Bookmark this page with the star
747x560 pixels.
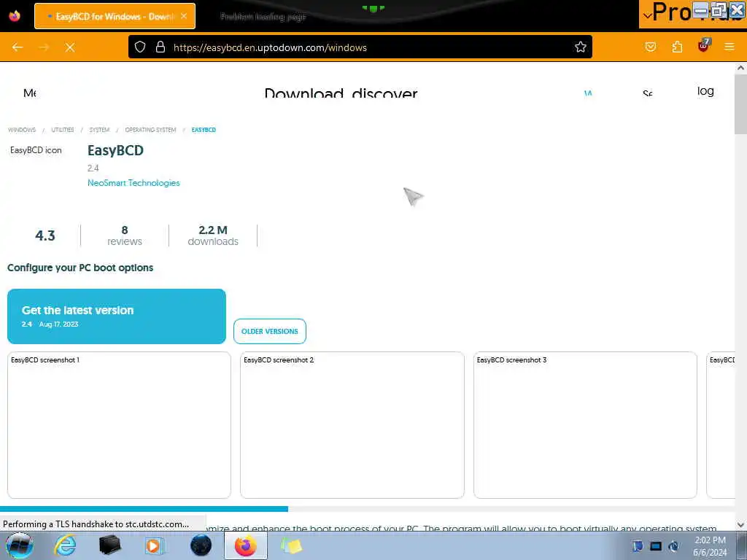(580, 47)
